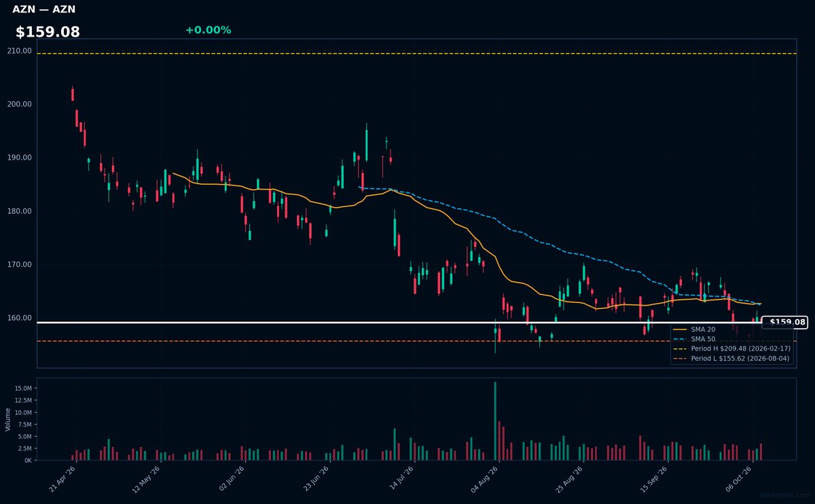The width and height of the screenshot is (815, 504).
Task: Click the 10.0M volume axis label
Action: pos(23,412)
